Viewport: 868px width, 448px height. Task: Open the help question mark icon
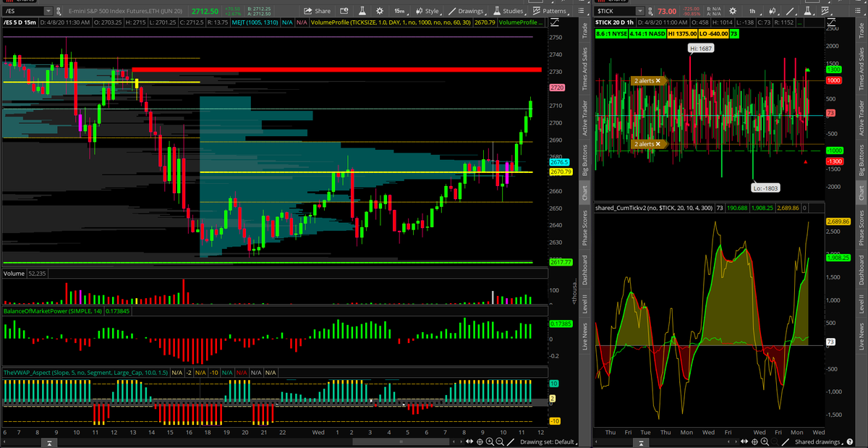tap(849, 441)
